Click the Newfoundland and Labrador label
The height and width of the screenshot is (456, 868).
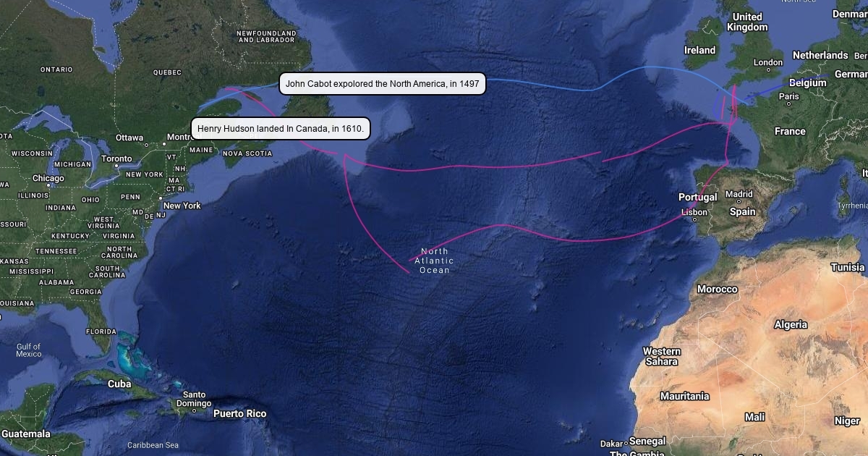266,37
